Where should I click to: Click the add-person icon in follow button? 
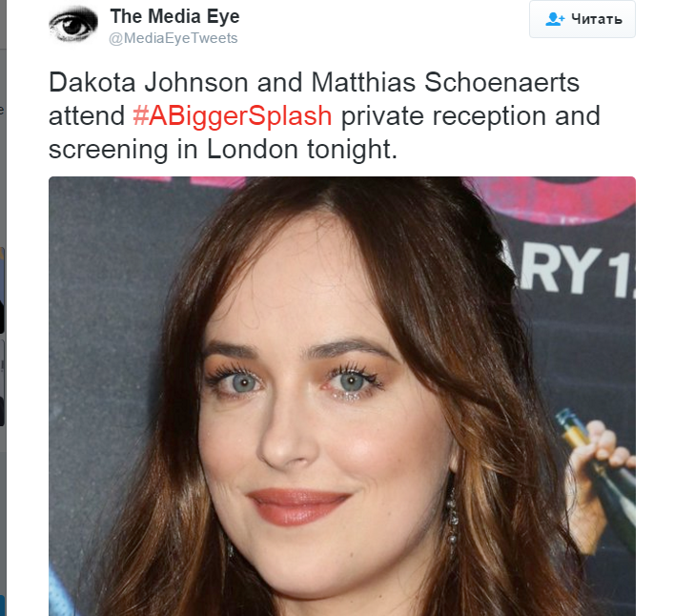(x=555, y=19)
